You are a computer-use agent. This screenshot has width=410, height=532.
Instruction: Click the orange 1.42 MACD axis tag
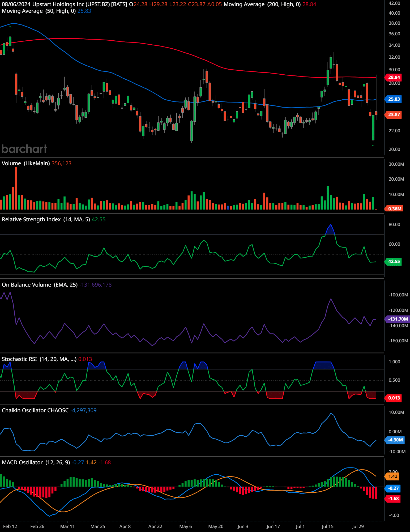coord(392,476)
